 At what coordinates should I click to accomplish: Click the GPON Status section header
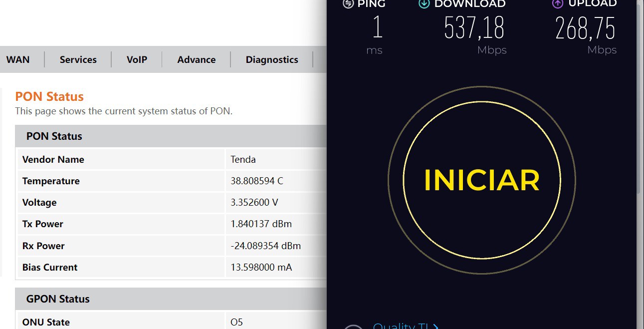[58, 299]
